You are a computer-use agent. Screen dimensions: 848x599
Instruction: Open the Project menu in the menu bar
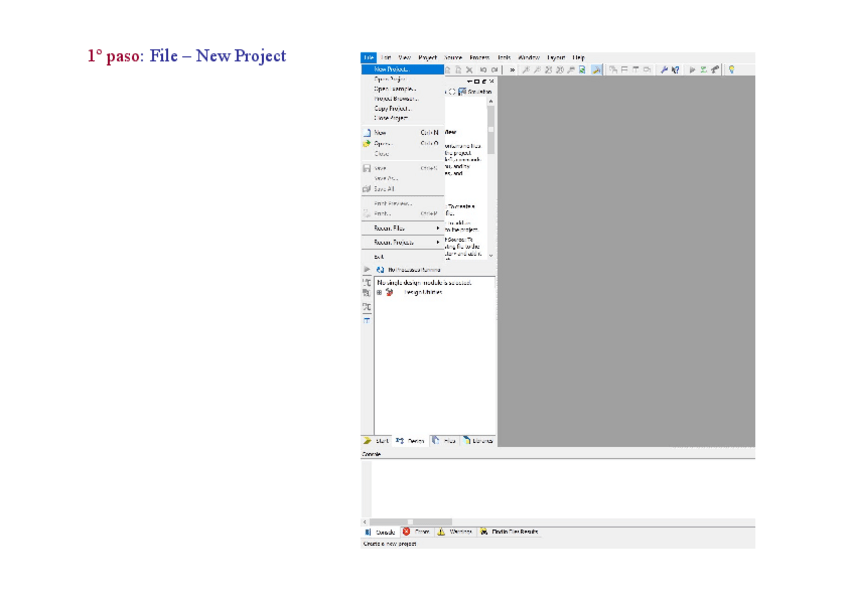pos(427,57)
